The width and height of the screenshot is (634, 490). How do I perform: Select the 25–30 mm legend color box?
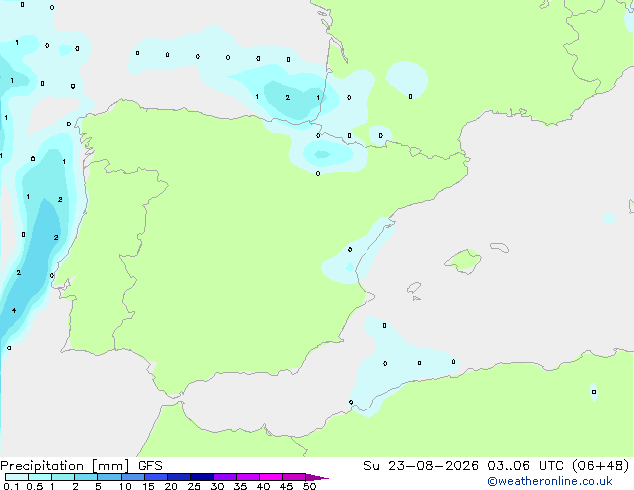click(x=202, y=477)
